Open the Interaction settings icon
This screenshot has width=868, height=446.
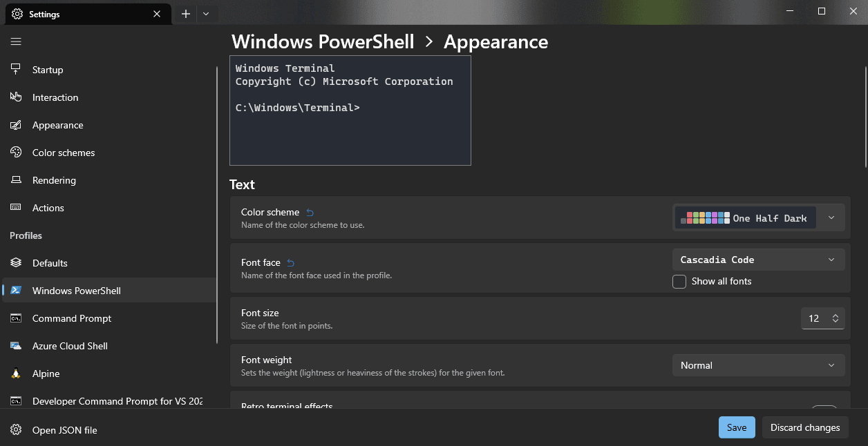pyautogui.click(x=15, y=97)
